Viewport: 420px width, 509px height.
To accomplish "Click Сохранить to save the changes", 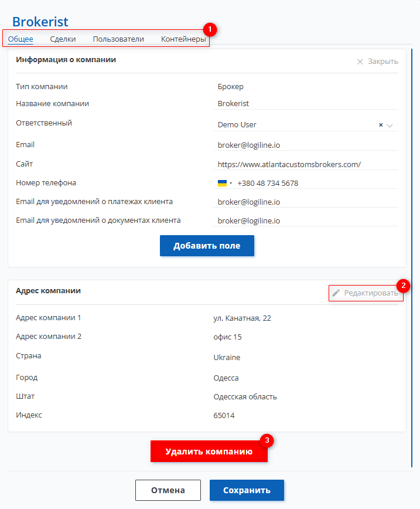I will [247, 490].
